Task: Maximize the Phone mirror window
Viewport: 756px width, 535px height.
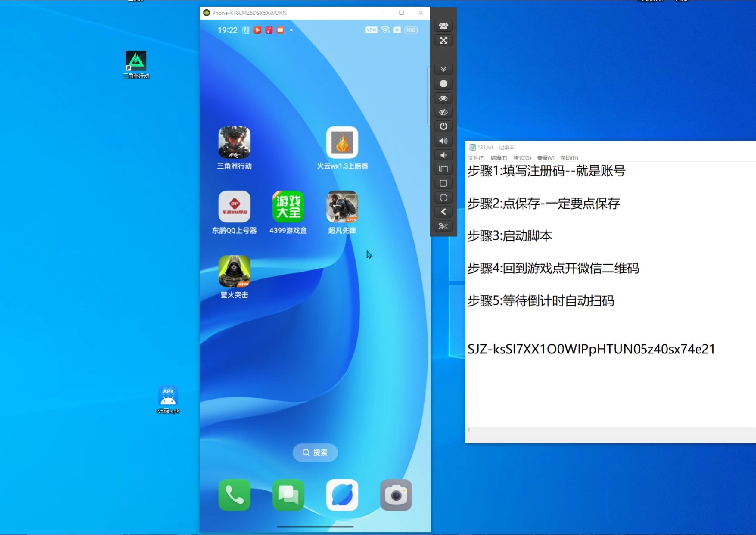Action: point(402,13)
